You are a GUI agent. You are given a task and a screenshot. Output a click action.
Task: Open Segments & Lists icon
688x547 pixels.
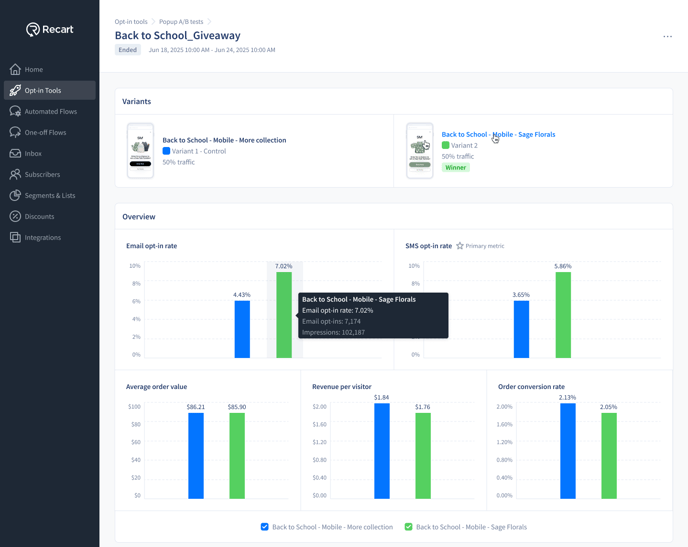pos(15,195)
